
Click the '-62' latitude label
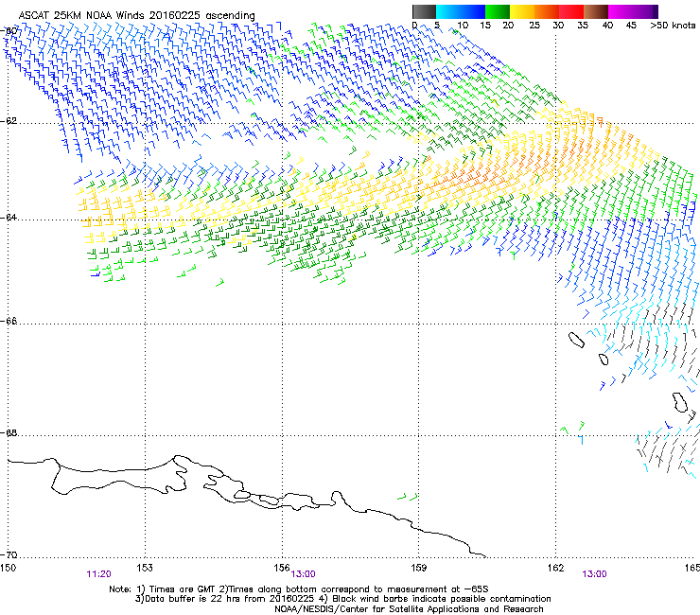click(9, 121)
